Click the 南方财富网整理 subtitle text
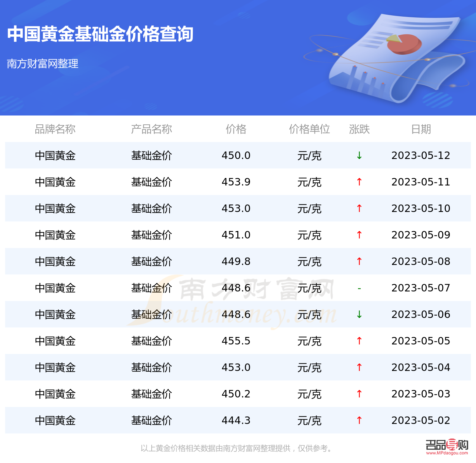 tap(43, 63)
